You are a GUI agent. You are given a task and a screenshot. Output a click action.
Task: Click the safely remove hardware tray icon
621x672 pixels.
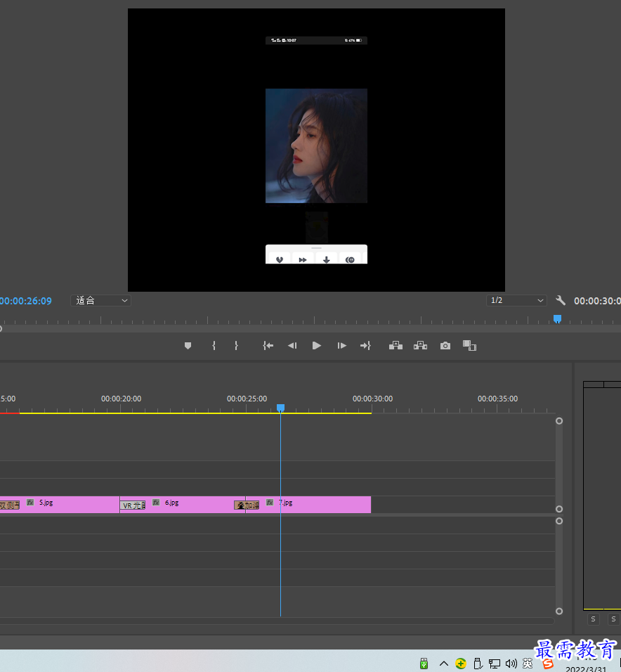pyautogui.click(x=478, y=664)
